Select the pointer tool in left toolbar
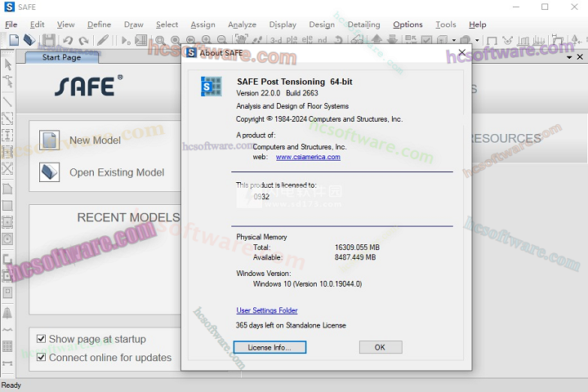This screenshot has height=392, width=588. tap(8, 65)
